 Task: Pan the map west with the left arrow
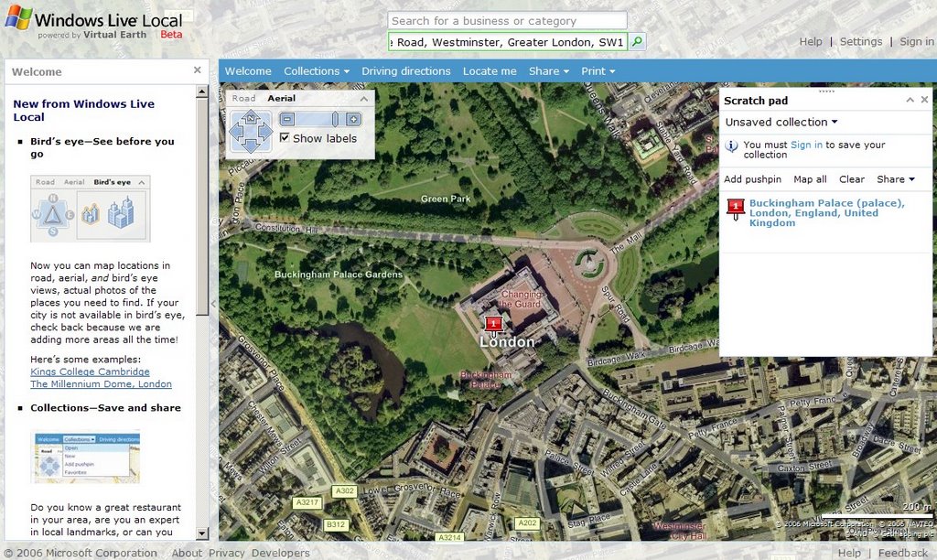237,131
